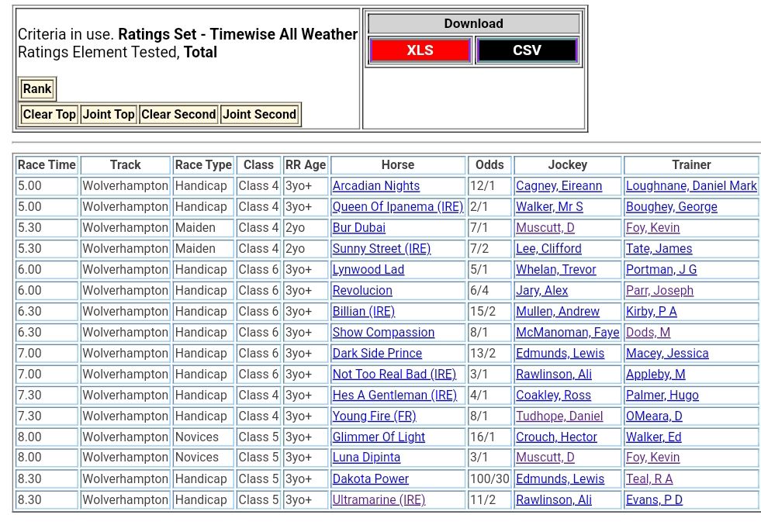761x532 pixels.
Task: Open horse Arcadian Nights
Action: [x=375, y=186]
